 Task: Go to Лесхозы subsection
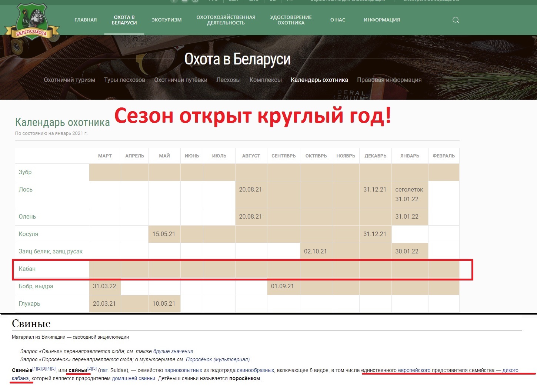click(x=229, y=80)
